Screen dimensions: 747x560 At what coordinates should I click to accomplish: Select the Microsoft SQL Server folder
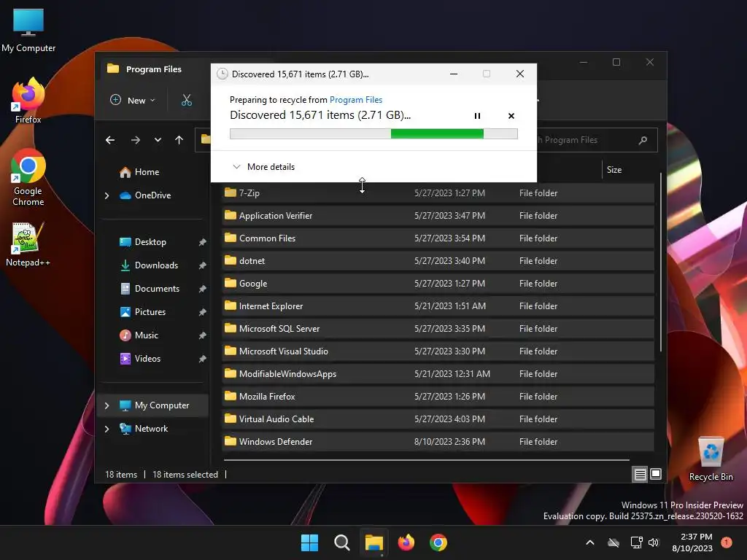[x=438, y=329]
